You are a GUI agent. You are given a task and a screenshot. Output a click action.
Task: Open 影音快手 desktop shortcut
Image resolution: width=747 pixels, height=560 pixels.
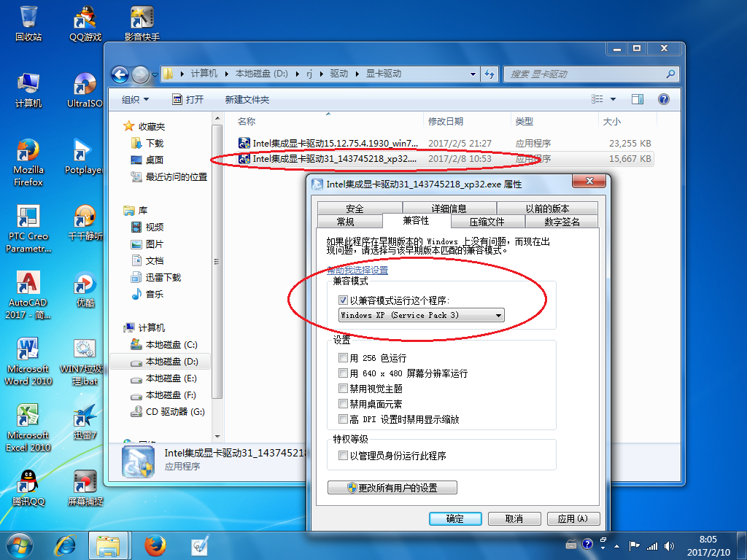pyautogui.click(x=142, y=23)
